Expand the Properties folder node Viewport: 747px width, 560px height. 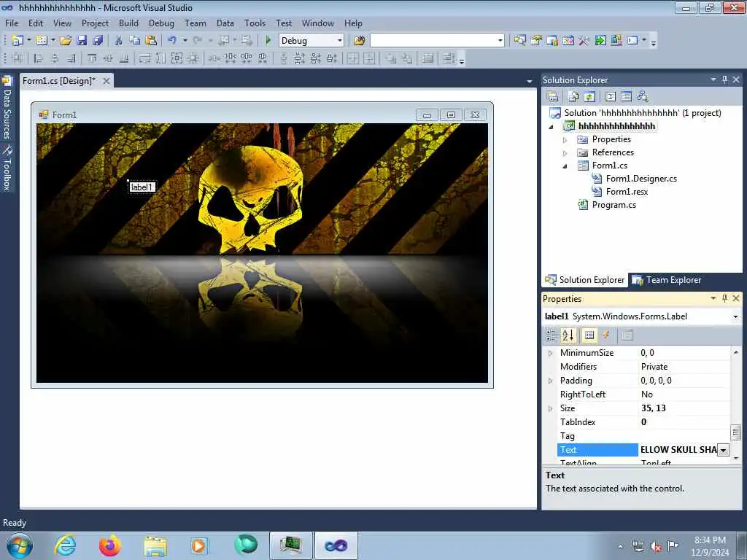coord(565,140)
